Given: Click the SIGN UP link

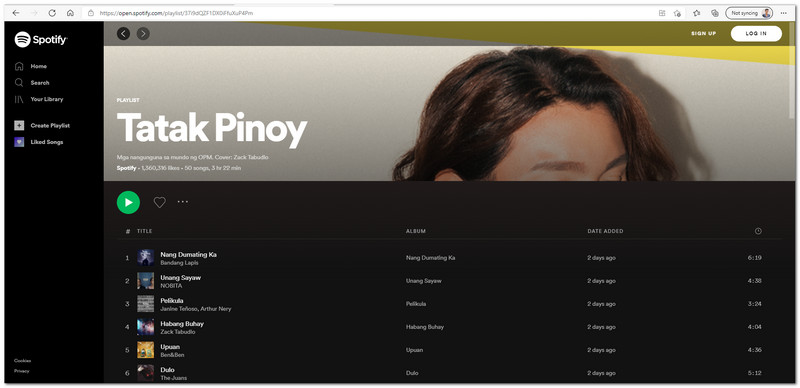Looking at the screenshot, I should click(704, 34).
